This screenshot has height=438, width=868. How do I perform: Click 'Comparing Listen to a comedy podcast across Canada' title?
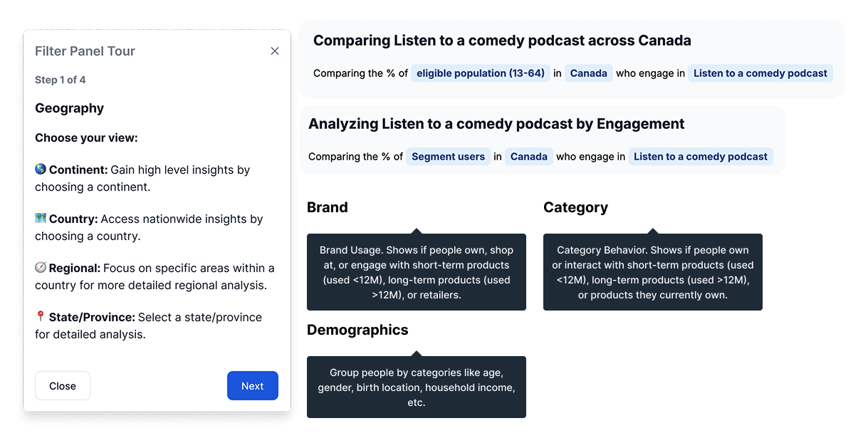[x=502, y=41]
